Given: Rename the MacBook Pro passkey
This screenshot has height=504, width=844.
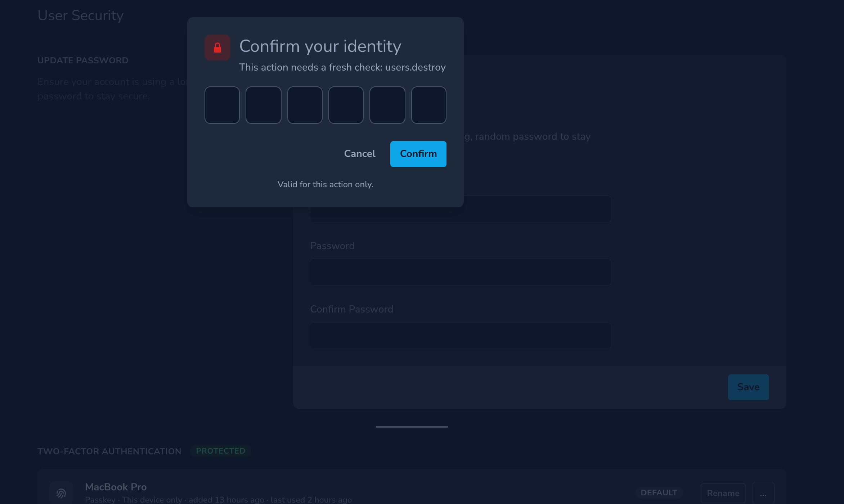Looking at the screenshot, I should 723,493.
